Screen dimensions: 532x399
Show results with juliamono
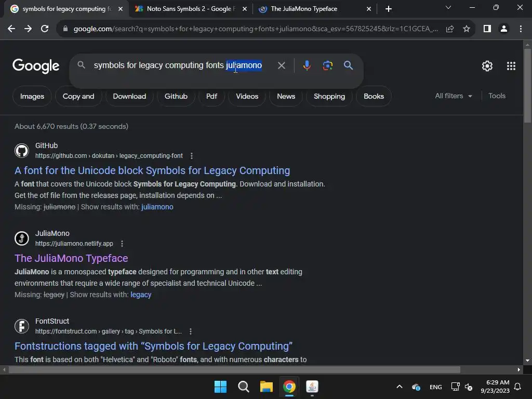(x=157, y=207)
